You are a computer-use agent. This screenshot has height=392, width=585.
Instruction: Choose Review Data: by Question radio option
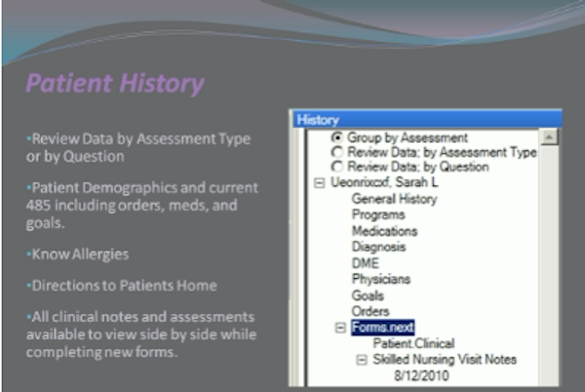[x=337, y=167]
